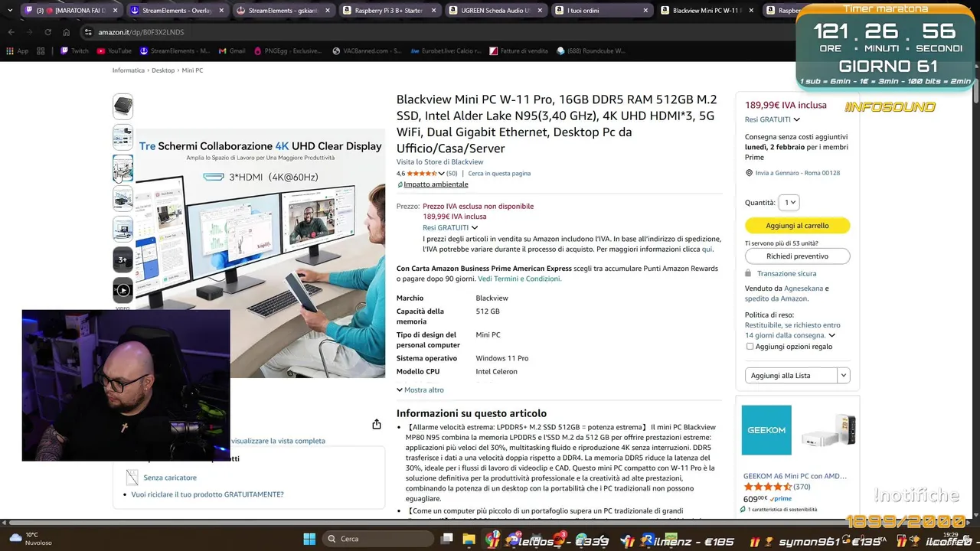
Task: Click the share icon under the product image
Action: (376, 424)
